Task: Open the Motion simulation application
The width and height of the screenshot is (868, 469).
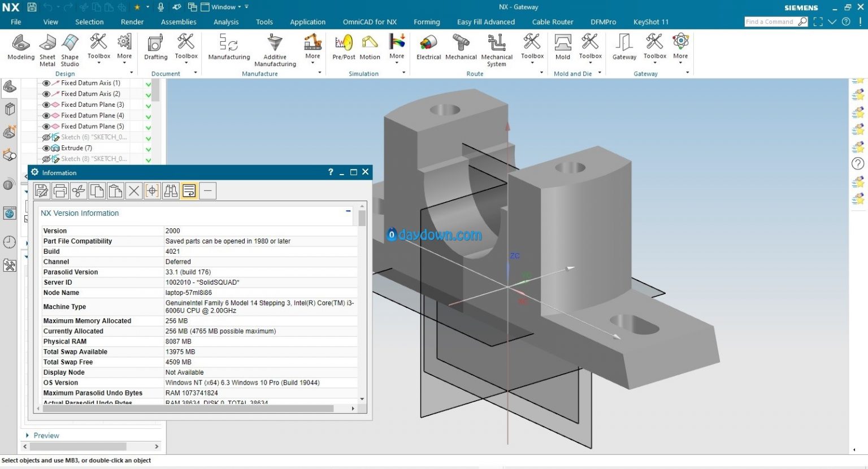Action: 370,47
